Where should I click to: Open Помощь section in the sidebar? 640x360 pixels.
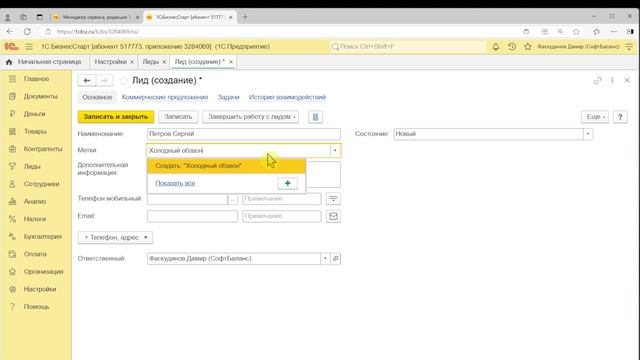tap(36, 307)
